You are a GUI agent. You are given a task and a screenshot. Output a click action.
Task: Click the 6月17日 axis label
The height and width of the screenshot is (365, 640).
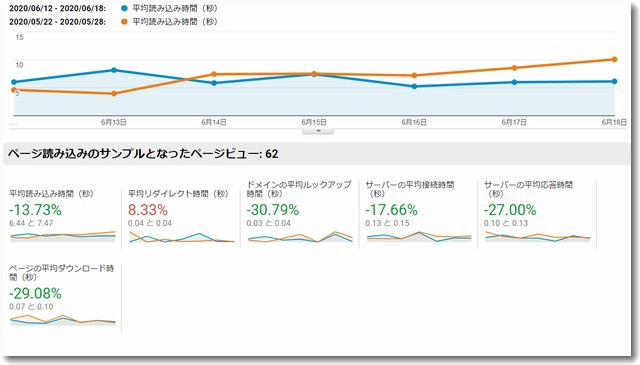tap(514, 122)
